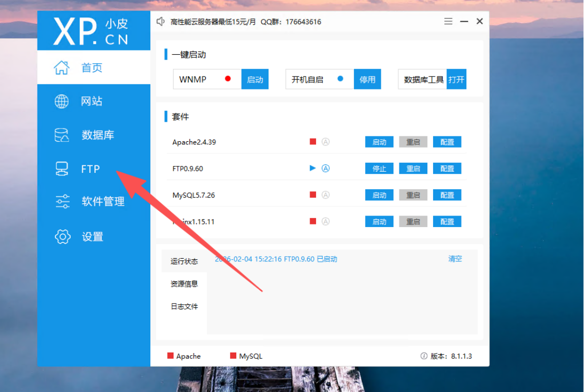Viewport: 584px width, 392px height.
Task: Click the FTP server icon in sidebar
Action: (x=62, y=169)
